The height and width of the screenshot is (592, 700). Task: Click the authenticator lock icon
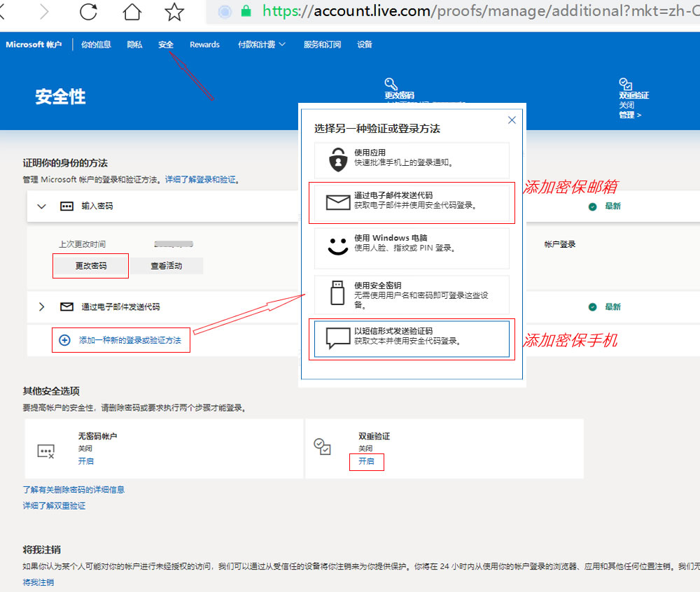pos(338,160)
